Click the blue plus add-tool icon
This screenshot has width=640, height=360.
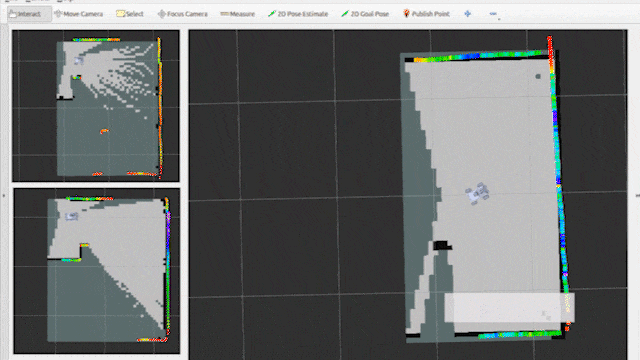(468, 14)
